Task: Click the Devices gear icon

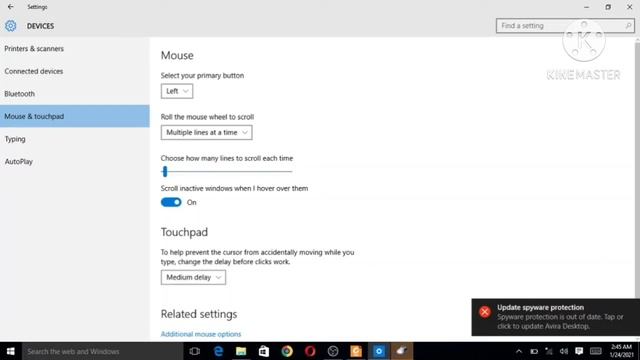Action: [x=11, y=26]
